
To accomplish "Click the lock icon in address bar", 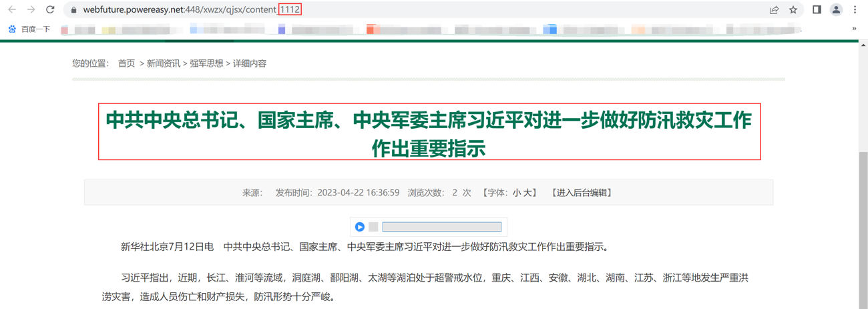I will 73,10.
